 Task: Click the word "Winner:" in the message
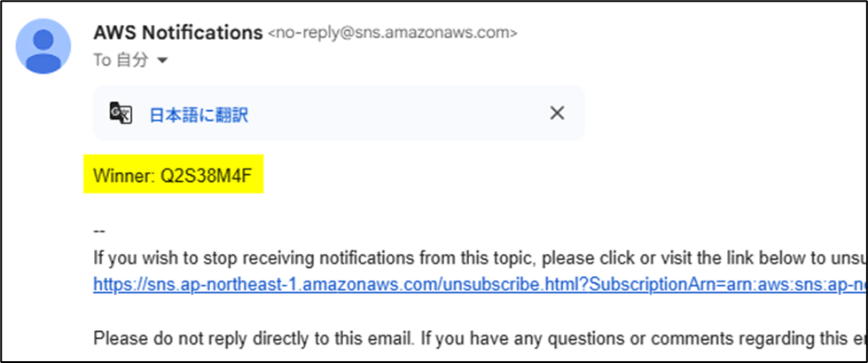click(123, 178)
